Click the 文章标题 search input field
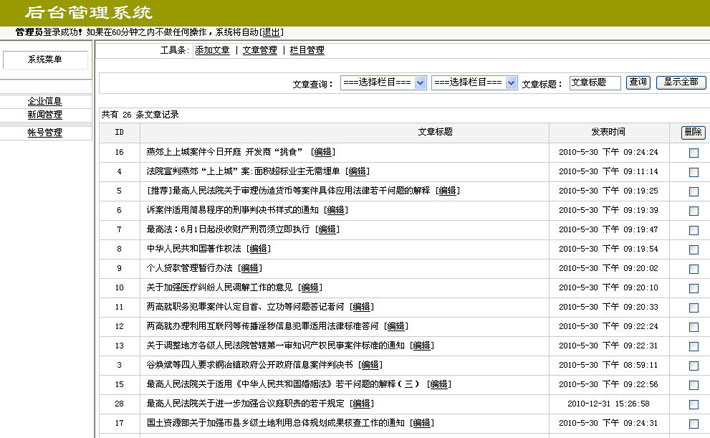Image resolution: width=710 pixels, height=438 pixels. click(x=595, y=83)
